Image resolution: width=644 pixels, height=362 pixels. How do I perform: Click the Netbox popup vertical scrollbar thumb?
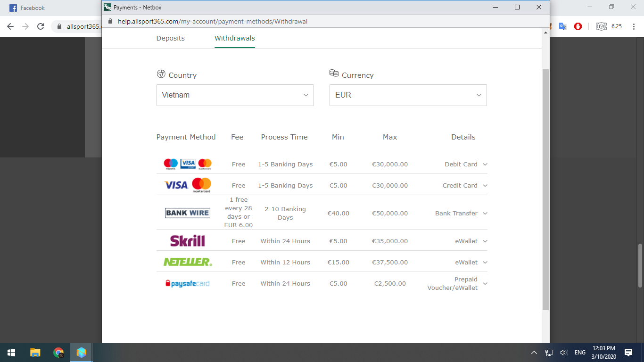click(546, 189)
